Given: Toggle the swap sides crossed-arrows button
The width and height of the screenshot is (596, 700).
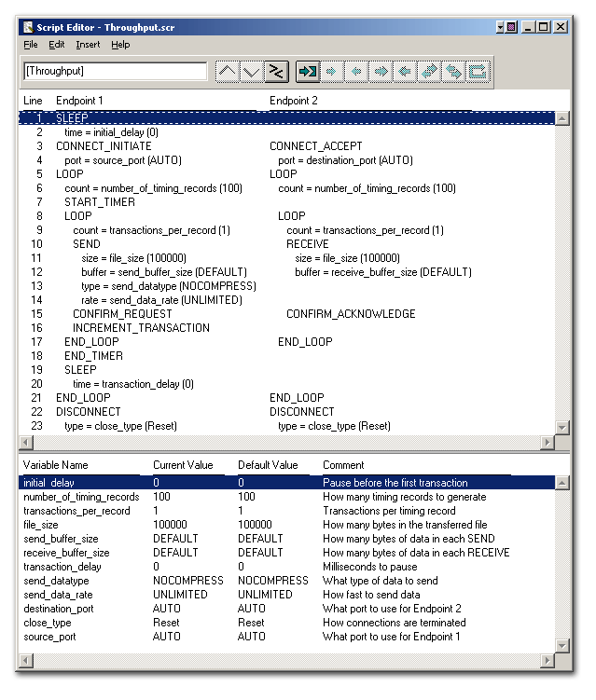Looking at the screenshot, I should (276, 72).
